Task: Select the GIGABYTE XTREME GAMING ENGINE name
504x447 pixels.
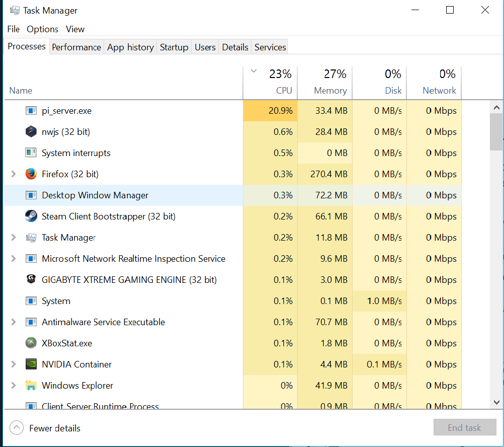Action: click(x=129, y=280)
